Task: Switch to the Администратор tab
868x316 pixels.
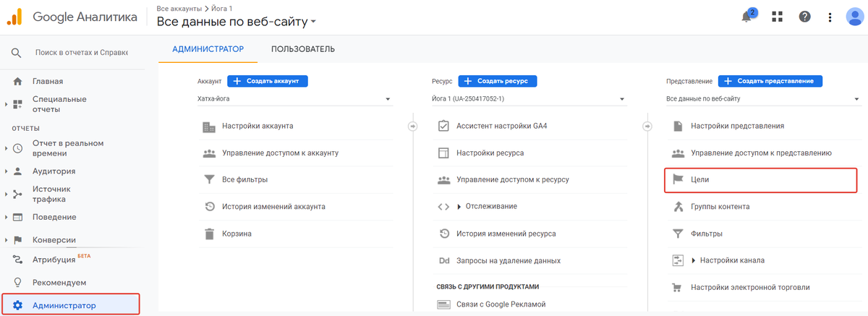Action: pos(208,49)
